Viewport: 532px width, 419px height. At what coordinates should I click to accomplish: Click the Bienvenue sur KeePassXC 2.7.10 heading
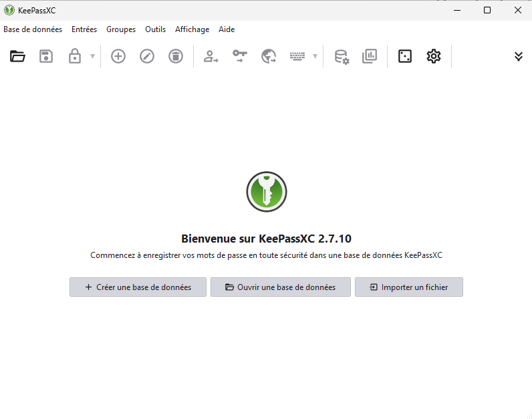267,239
